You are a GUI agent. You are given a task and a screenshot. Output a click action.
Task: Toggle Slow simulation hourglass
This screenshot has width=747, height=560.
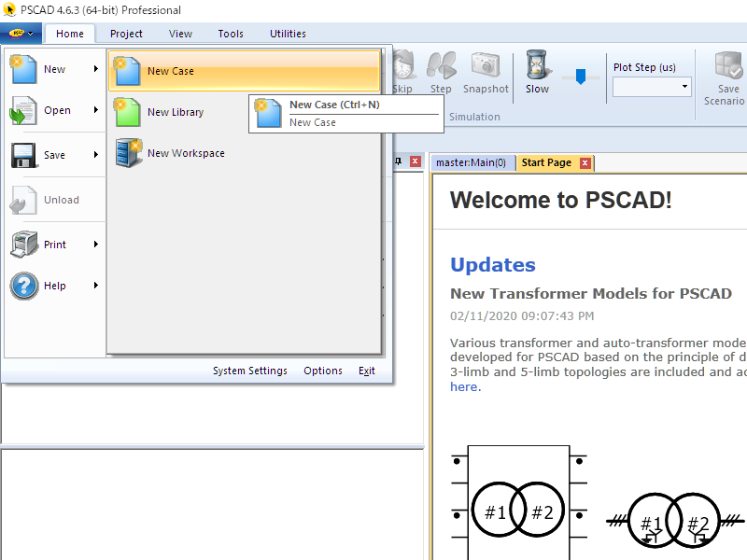[x=537, y=67]
